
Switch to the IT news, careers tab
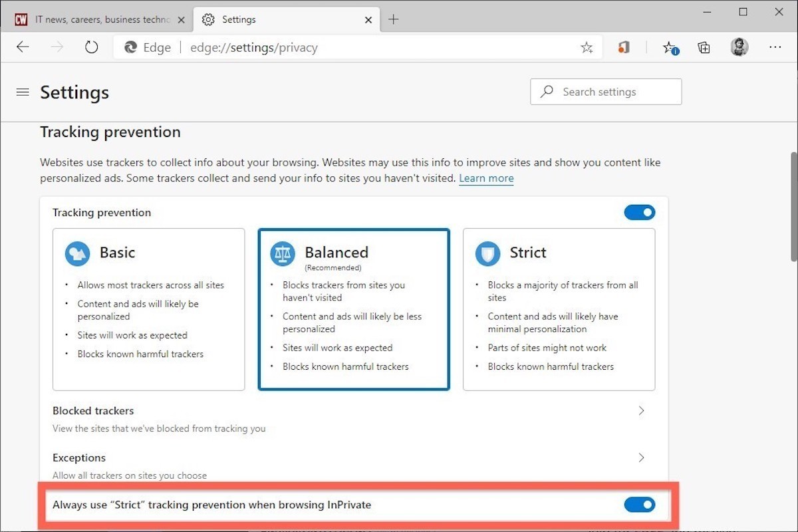pyautogui.click(x=100, y=19)
